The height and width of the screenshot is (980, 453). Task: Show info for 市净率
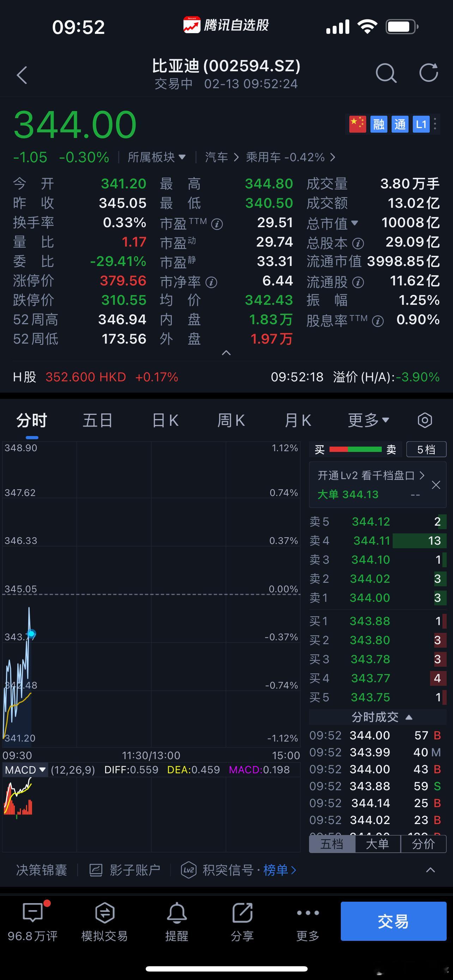click(x=211, y=282)
